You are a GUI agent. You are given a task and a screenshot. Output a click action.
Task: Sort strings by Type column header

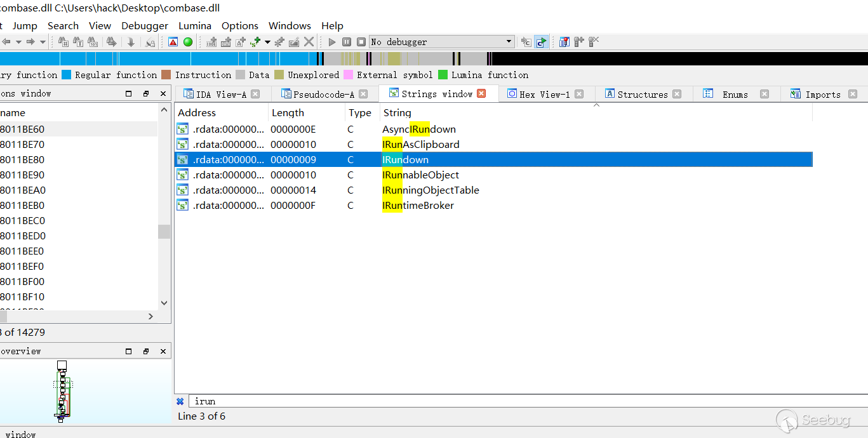[x=363, y=113]
